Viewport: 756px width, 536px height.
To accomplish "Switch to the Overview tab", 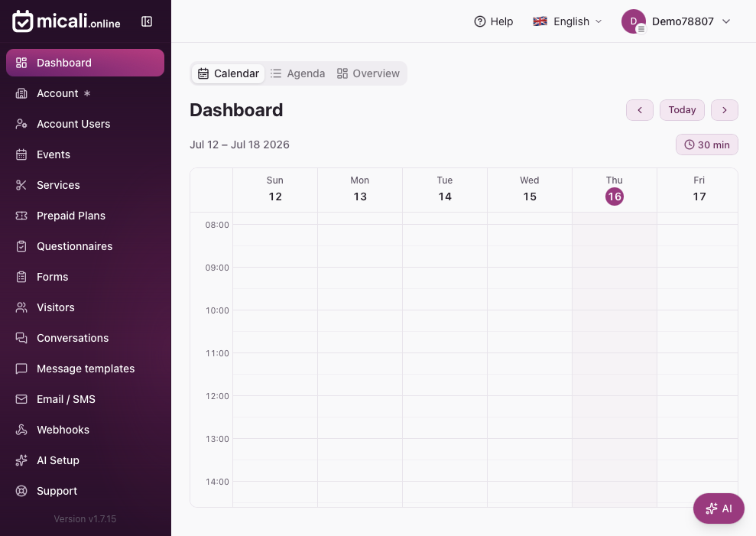I will click(368, 73).
